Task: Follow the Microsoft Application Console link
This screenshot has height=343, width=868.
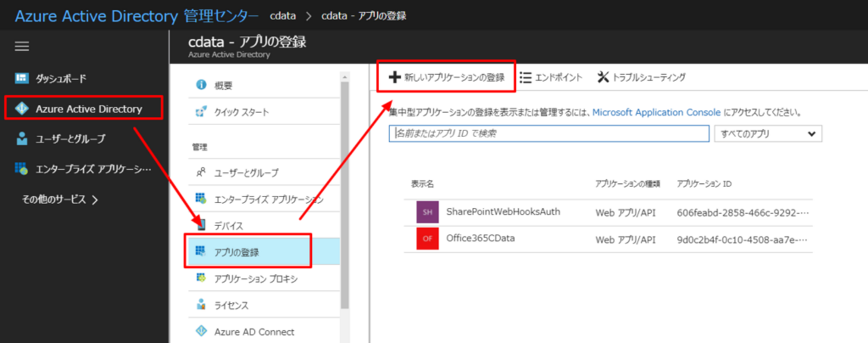Action: pyautogui.click(x=656, y=113)
